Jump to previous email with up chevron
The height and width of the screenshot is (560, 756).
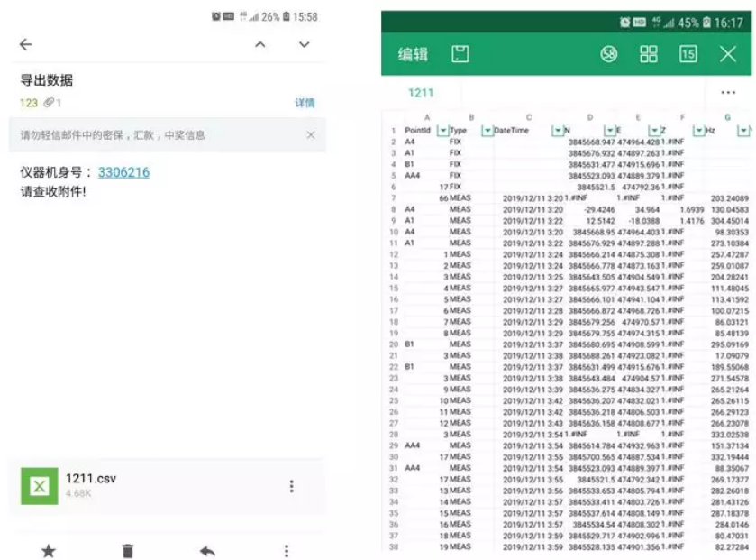pos(260,44)
